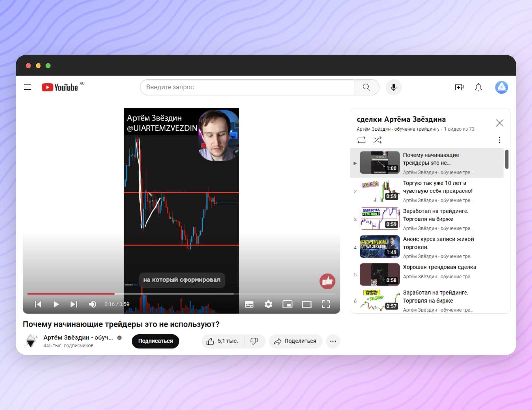532x410 pixels.
Task: Enter fullscreen mode
Action: coord(326,304)
